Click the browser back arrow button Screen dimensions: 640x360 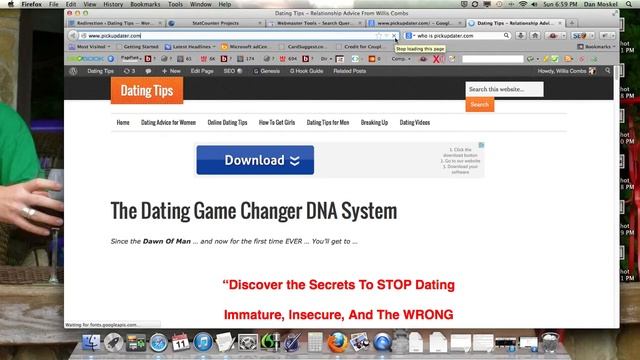tap(72, 36)
